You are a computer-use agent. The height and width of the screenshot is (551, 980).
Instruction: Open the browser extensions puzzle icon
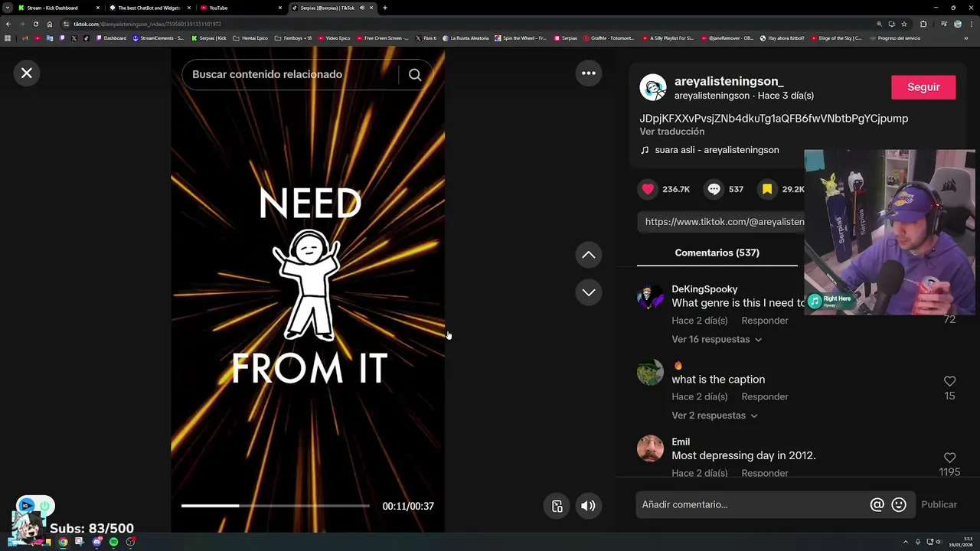(x=923, y=24)
